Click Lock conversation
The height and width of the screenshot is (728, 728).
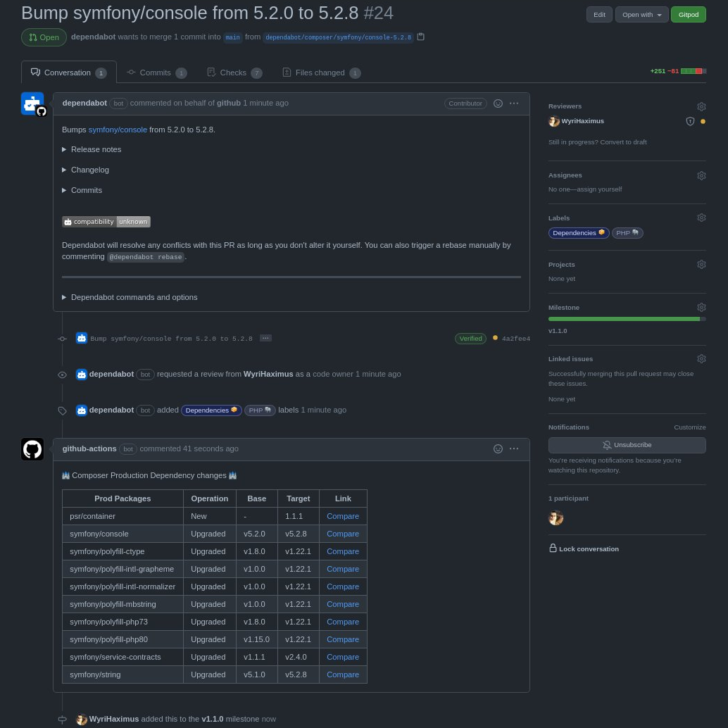pos(584,548)
